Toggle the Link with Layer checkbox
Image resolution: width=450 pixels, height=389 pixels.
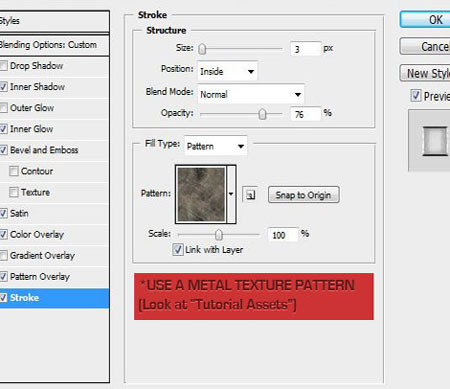pyautogui.click(x=178, y=249)
